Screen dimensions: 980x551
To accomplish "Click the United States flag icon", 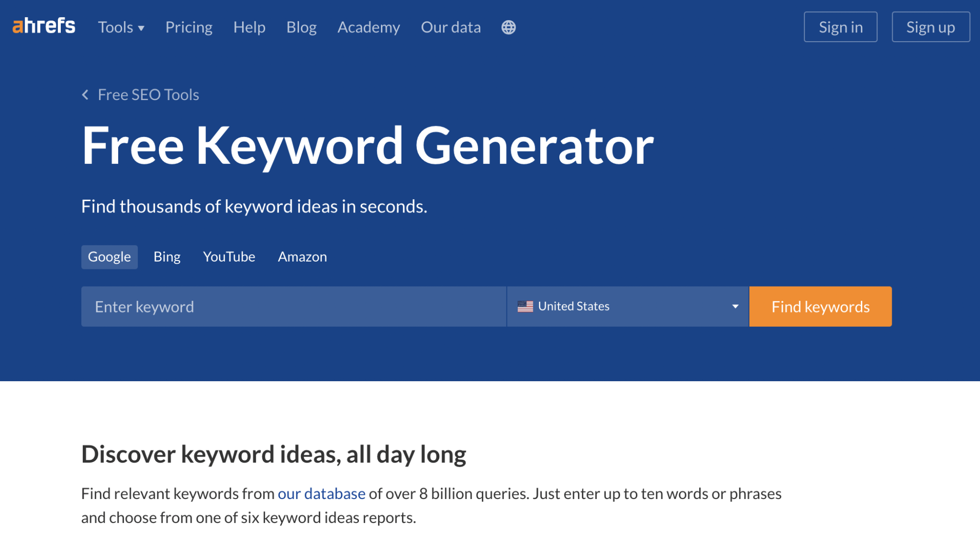I will (x=525, y=307).
